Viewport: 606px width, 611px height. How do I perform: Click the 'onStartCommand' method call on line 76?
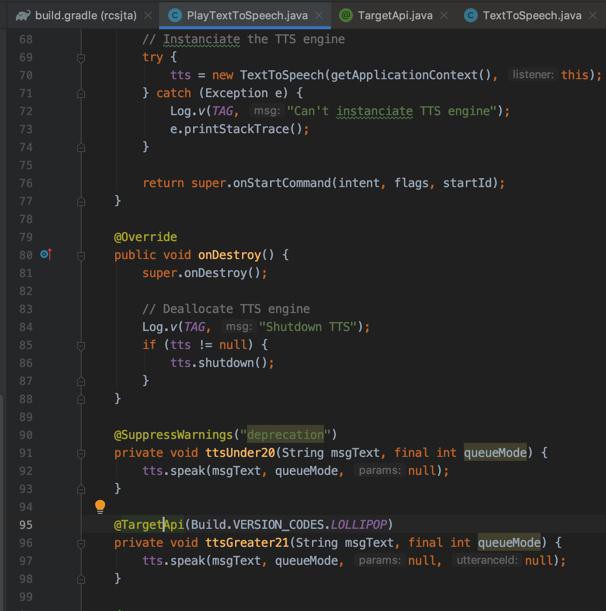[281, 183]
